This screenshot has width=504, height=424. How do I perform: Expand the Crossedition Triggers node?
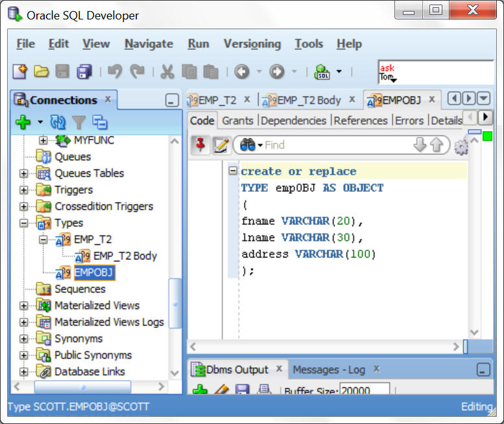click(x=23, y=206)
